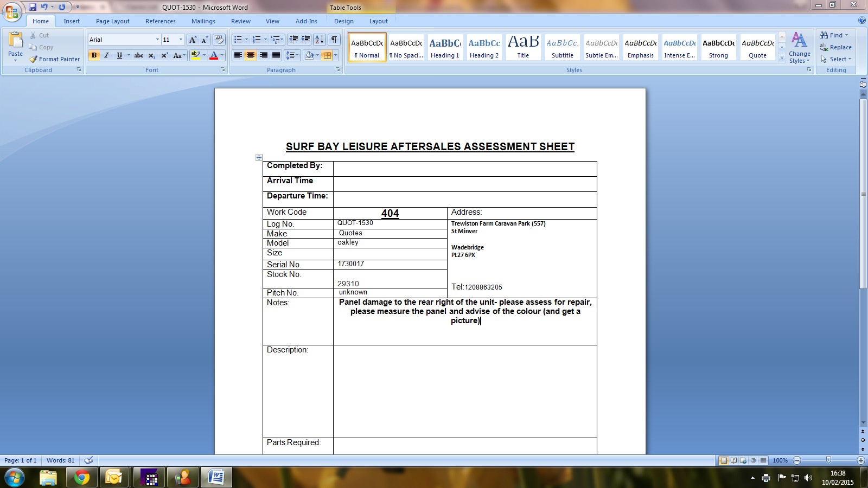Switch to Draft view
Screen dimensions: 868x488
click(763, 460)
